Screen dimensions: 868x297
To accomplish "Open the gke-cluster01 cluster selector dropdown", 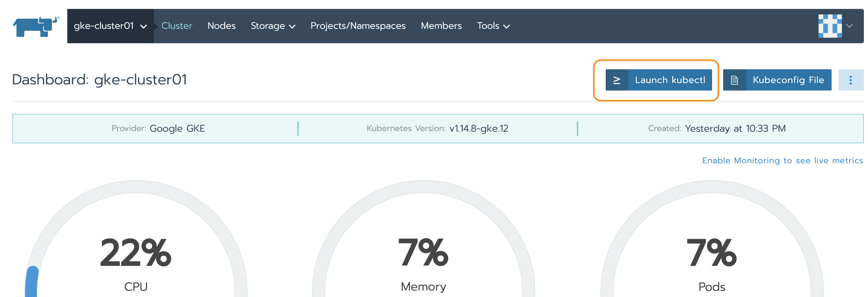I will coord(110,26).
